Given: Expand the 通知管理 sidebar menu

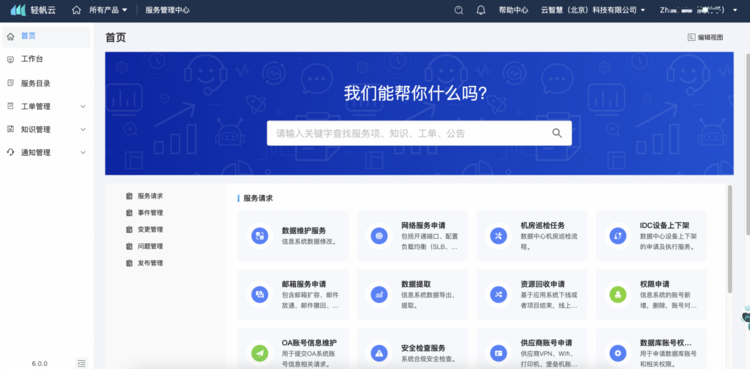Looking at the screenshot, I should (x=83, y=152).
